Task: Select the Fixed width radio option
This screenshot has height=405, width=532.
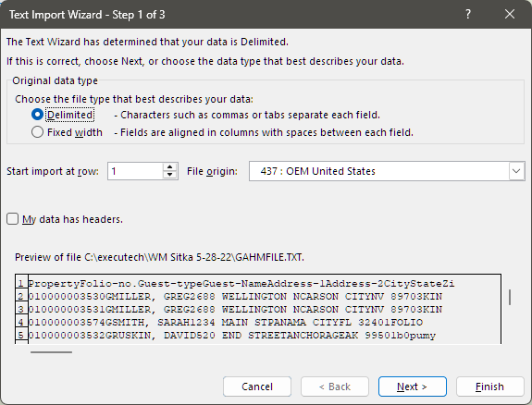Action: 37,132
